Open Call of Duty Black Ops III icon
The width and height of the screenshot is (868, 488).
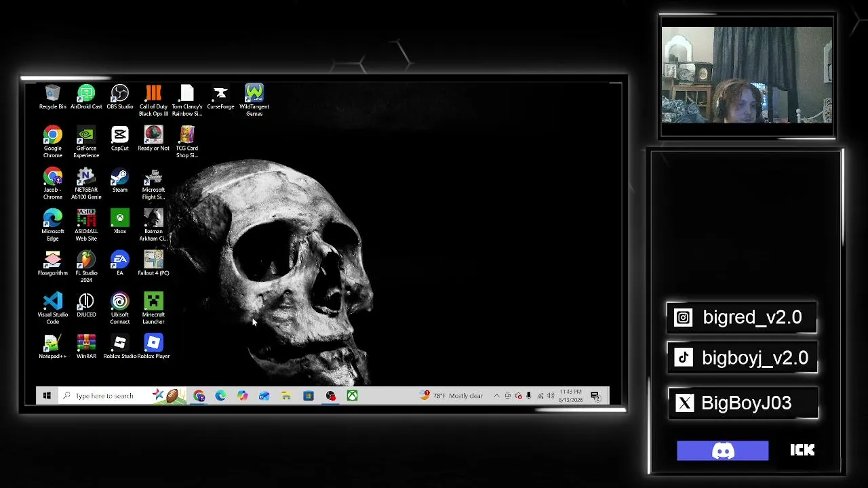pyautogui.click(x=153, y=100)
